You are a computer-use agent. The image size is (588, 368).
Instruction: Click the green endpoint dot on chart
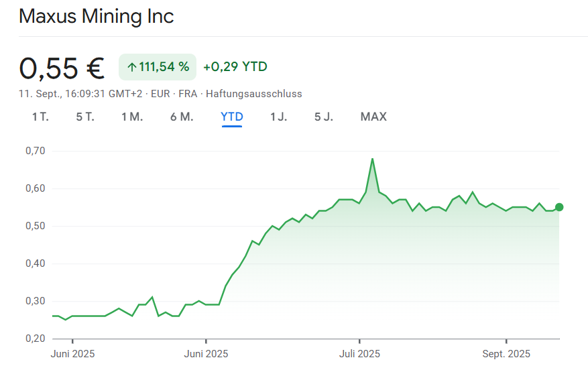(x=559, y=207)
